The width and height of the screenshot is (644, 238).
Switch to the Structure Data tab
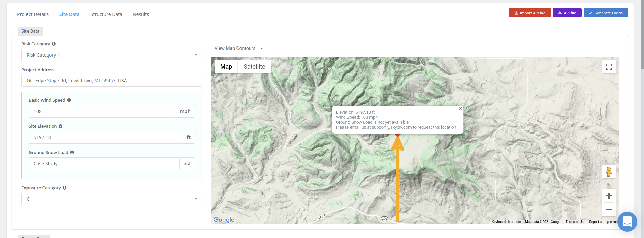pos(106,14)
